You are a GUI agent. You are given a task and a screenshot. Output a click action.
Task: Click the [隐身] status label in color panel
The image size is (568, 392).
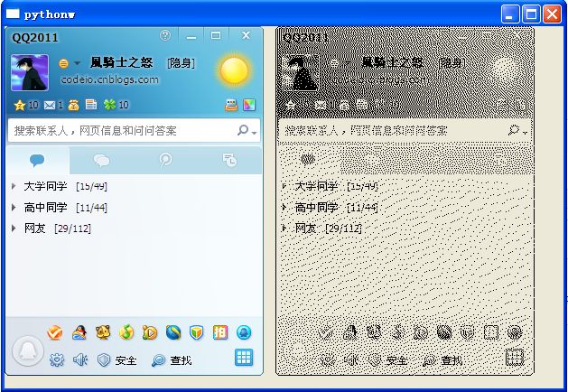click(181, 63)
